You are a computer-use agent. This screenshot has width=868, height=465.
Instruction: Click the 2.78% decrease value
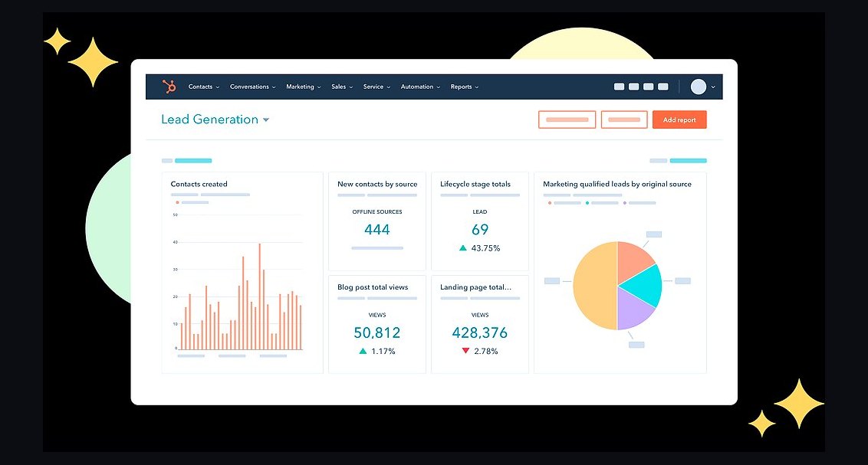(x=486, y=351)
